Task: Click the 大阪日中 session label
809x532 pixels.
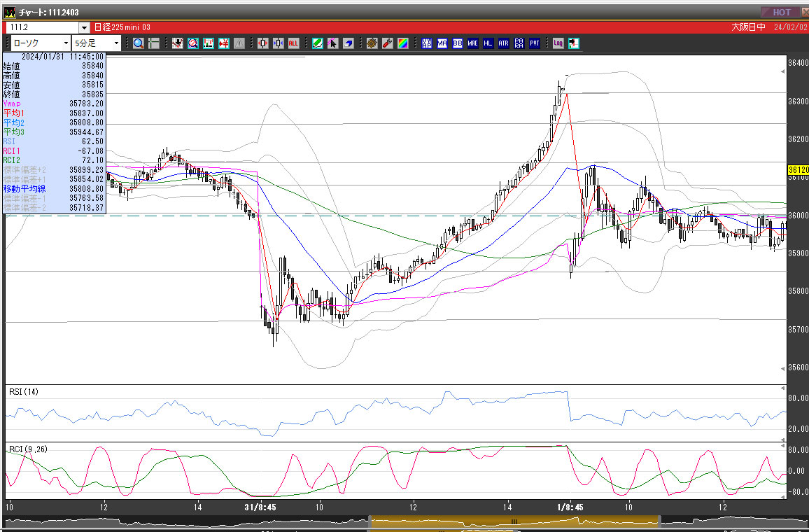Action: (748, 27)
